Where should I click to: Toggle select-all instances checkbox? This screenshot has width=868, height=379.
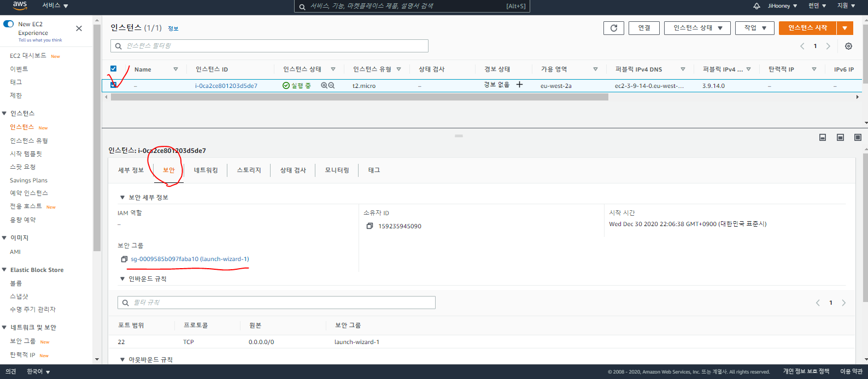pyautogui.click(x=113, y=69)
